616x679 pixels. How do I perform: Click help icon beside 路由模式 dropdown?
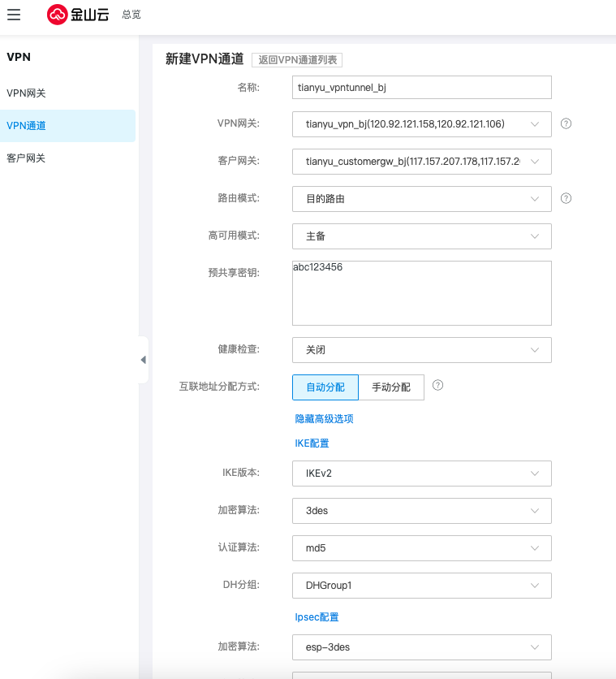point(566,198)
